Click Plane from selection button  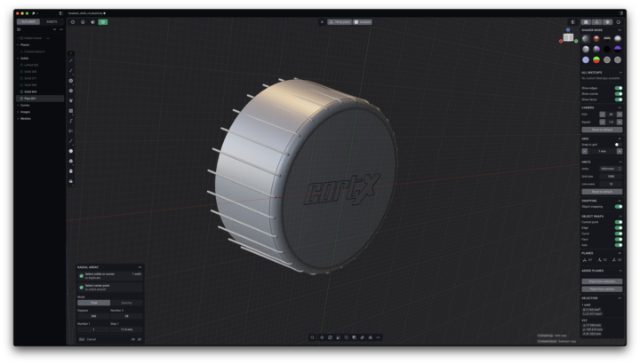[602, 281]
